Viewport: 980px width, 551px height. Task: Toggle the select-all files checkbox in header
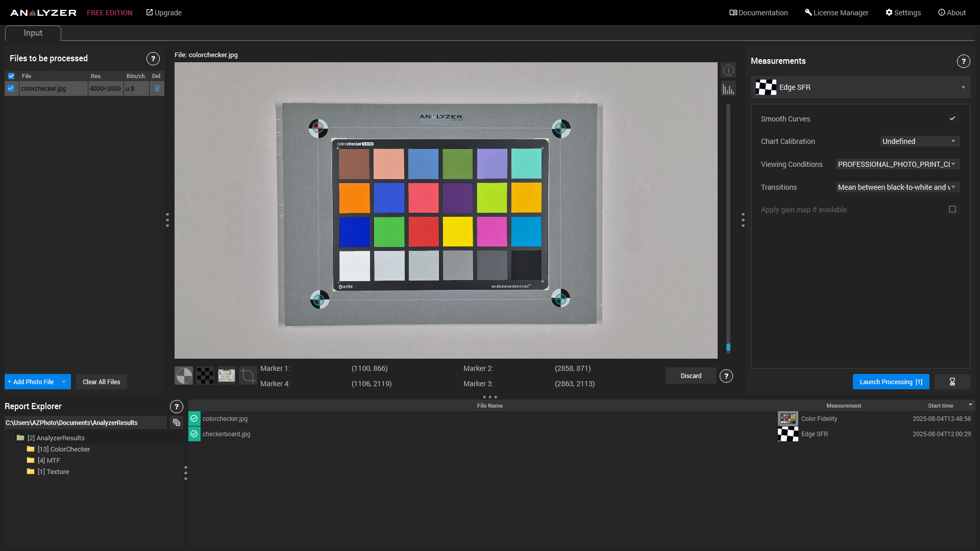click(11, 76)
